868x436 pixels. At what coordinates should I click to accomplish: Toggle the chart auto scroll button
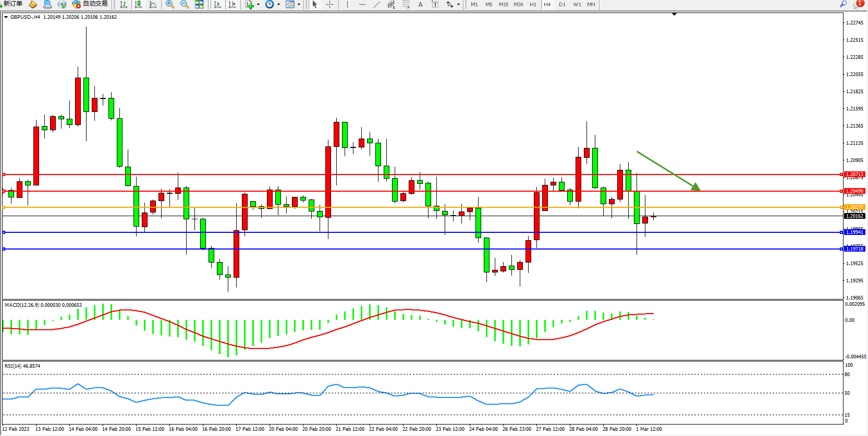point(217,4)
